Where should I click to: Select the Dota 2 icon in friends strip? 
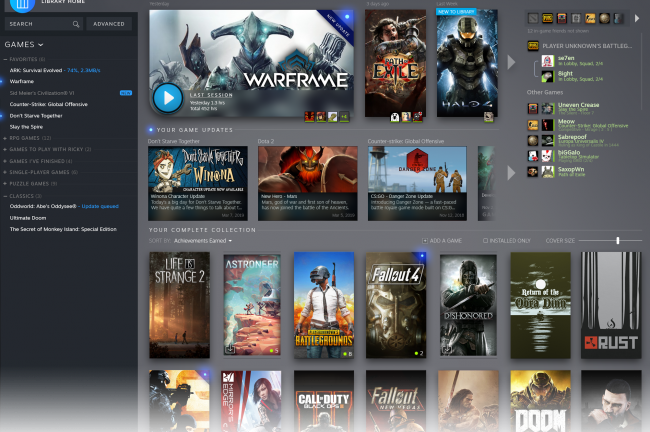(x=533, y=18)
